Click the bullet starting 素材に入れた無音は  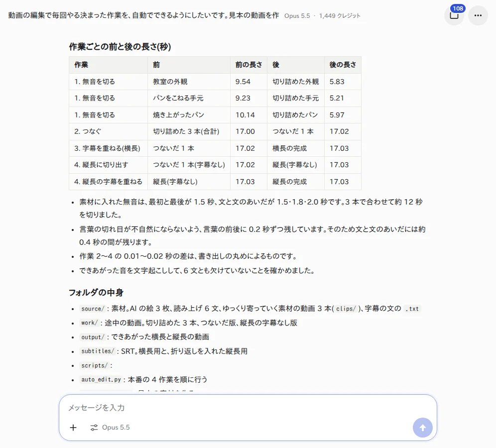[251, 208]
